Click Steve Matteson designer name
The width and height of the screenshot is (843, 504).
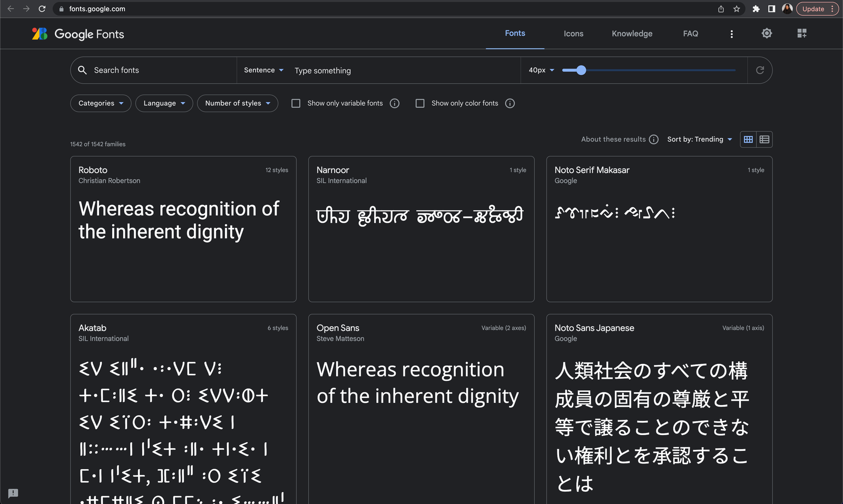coord(340,339)
